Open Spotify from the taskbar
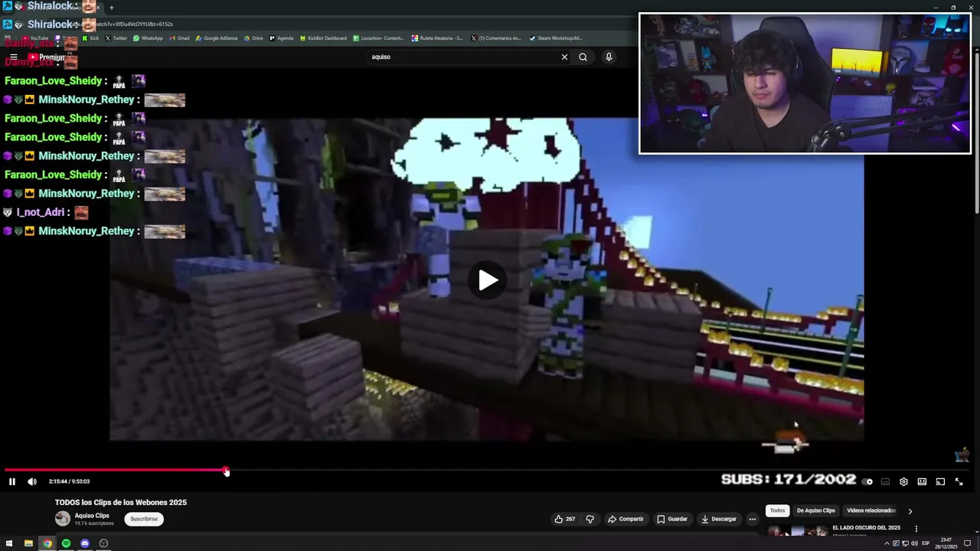This screenshot has height=551, width=980. (x=66, y=543)
